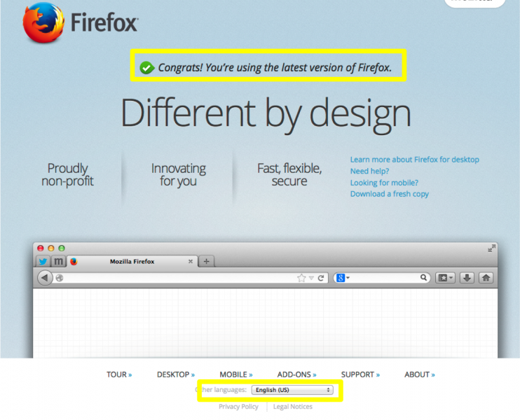Click the green checkmark icon beside Congrats
The height and width of the screenshot is (420, 520).
[146, 68]
